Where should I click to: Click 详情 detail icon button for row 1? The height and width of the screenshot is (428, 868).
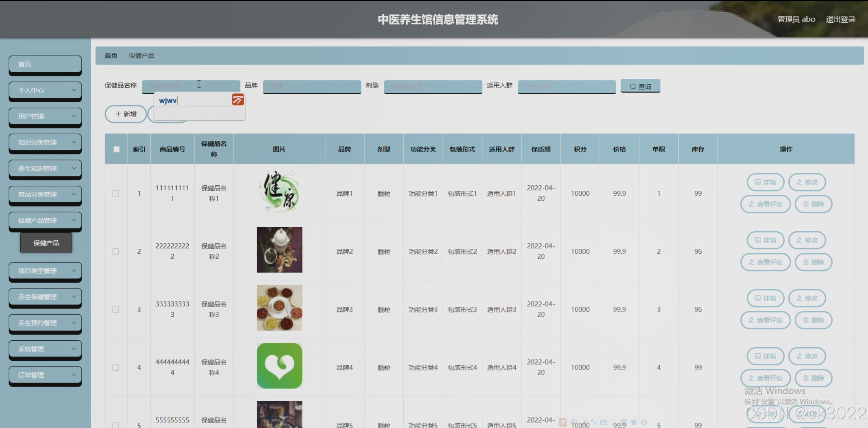[765, 182]
